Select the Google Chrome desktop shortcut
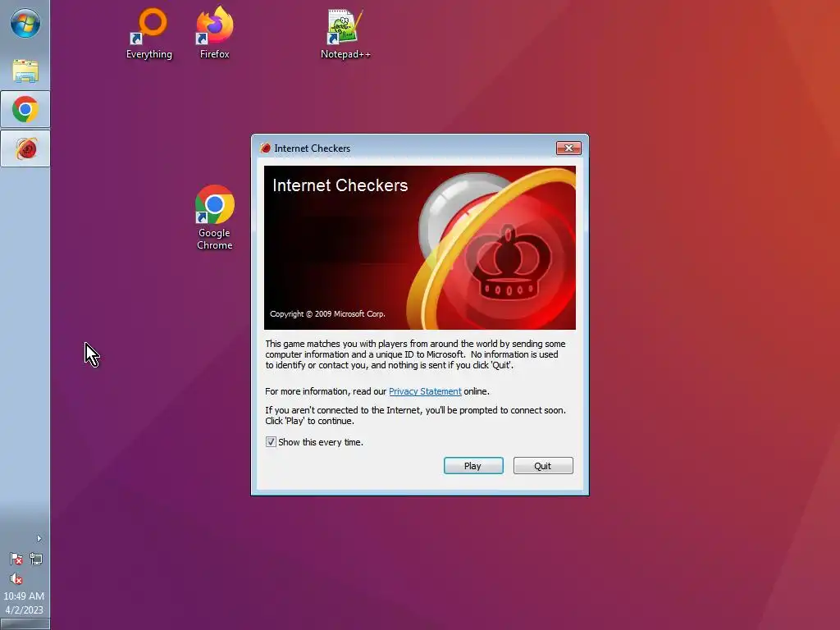 click(214, 217)
